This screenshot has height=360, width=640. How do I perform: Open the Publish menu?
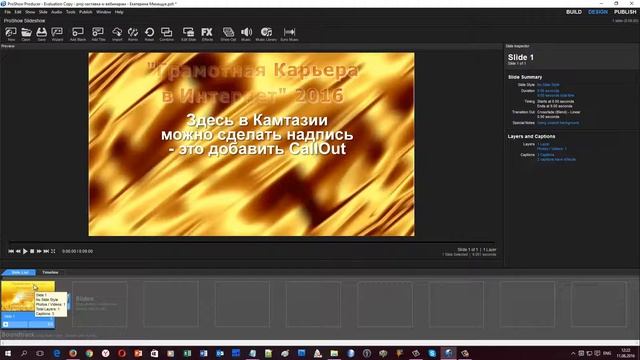click(86, 12)
